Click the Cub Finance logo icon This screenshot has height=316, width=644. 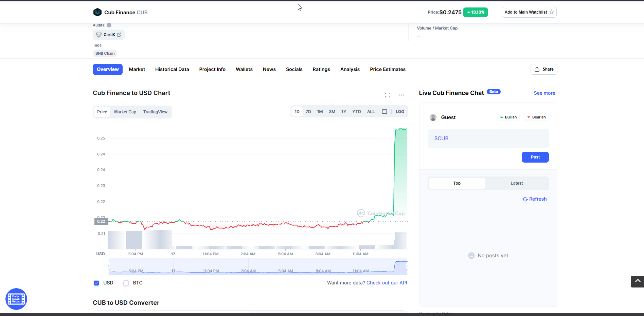pyautogui.click(x=97, y=12)
